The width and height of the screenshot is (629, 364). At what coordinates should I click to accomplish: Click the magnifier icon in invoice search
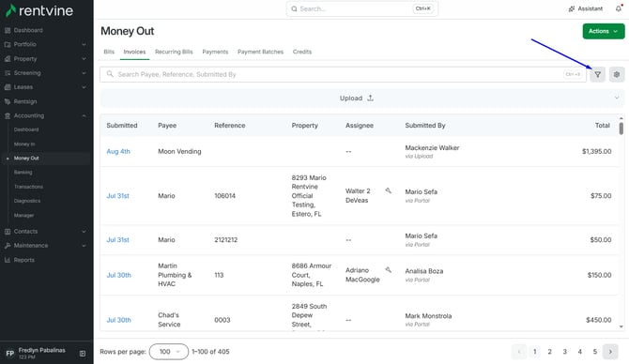110,74
